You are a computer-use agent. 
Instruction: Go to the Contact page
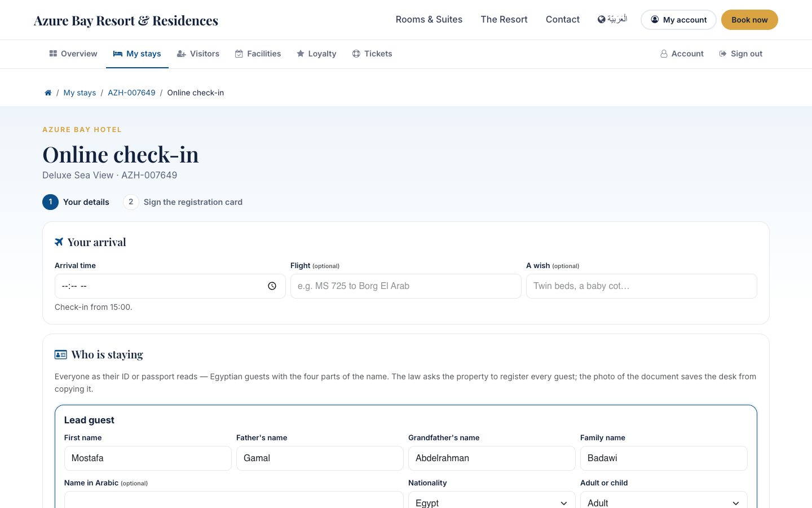tap(563, 19)
